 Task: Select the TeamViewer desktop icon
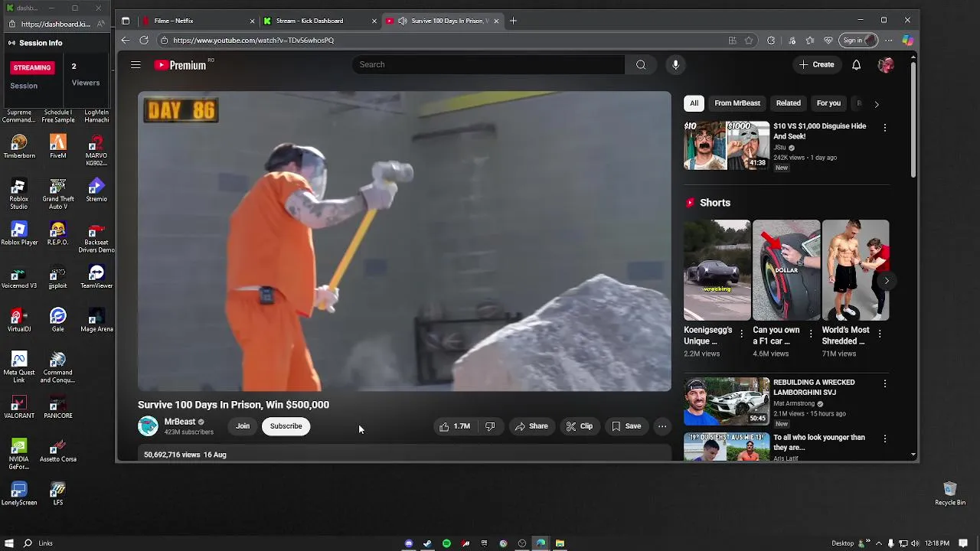[96, 277]
